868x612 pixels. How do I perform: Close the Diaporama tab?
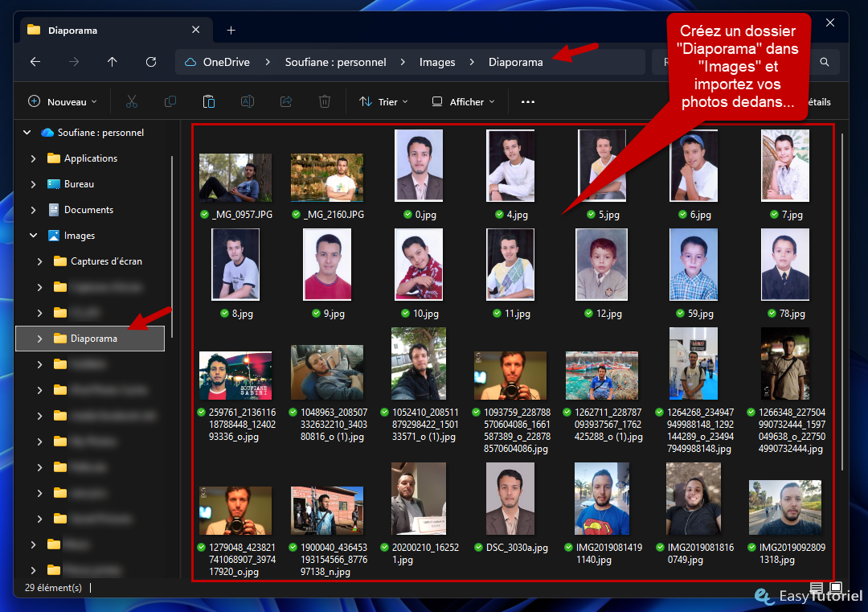pyautogui.click(x=196, y=30)
